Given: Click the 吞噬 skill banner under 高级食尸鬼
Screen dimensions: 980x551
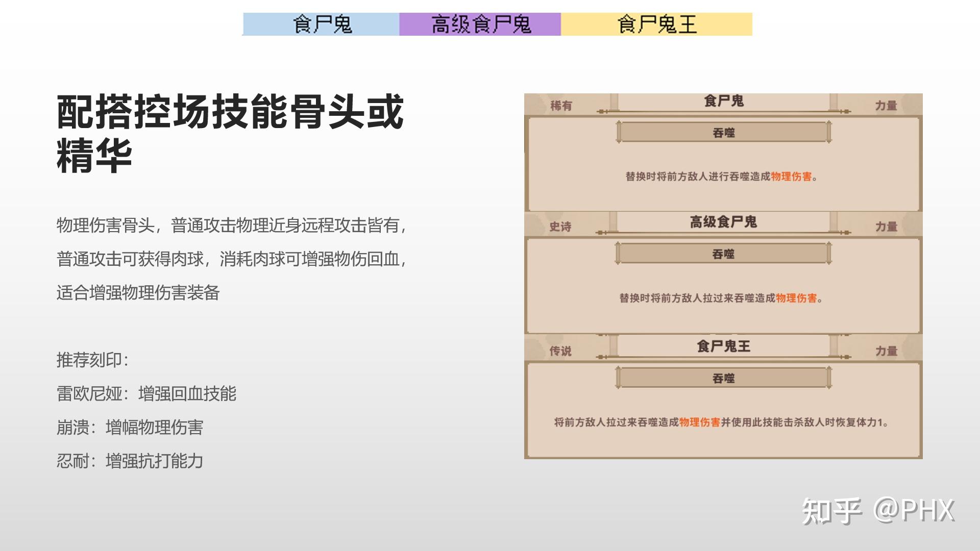Looking at the screenshot, I should [723, 254].
